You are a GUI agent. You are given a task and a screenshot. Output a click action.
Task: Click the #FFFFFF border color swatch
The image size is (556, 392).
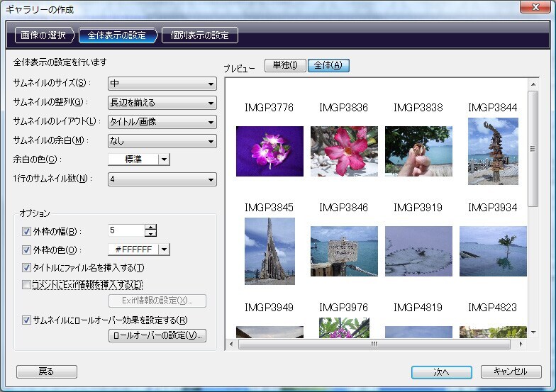[x=133, y=250]
